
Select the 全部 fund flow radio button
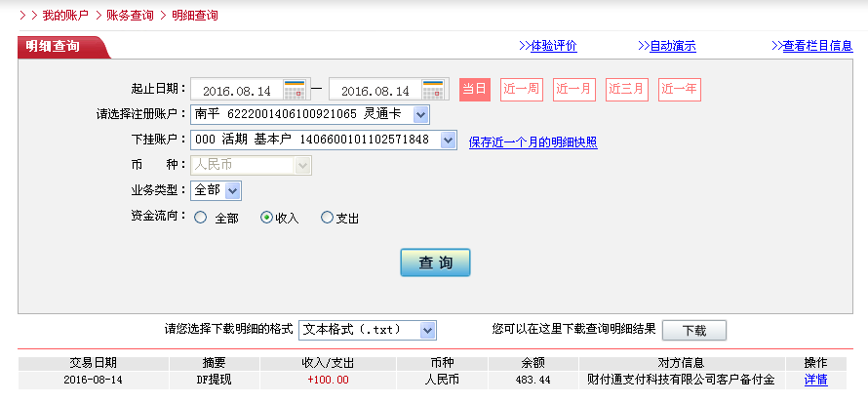point(201,218)
